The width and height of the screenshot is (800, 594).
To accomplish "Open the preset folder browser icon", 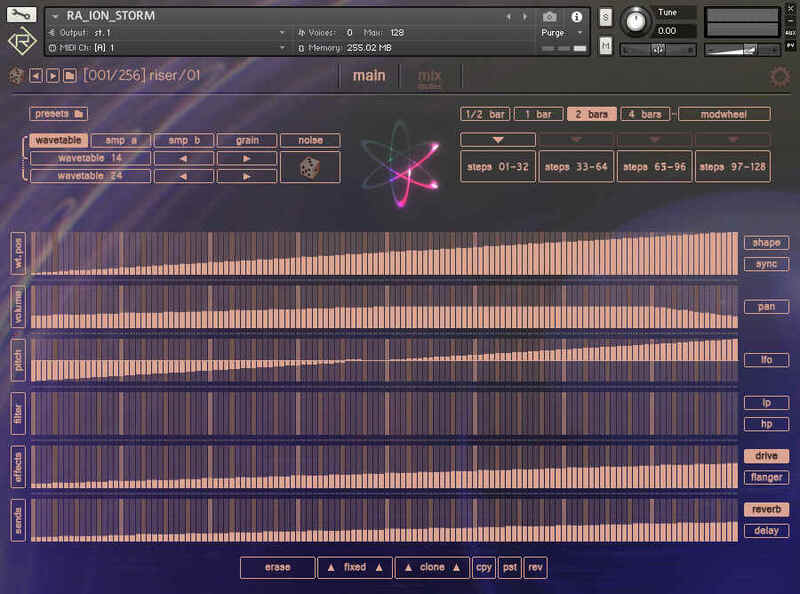I will click(69, 76).
